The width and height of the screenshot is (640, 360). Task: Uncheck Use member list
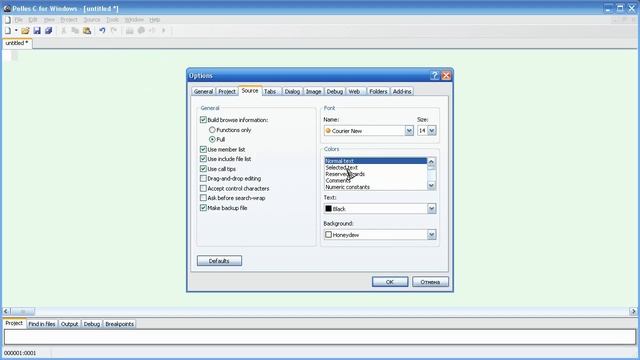pyautogui.click(x=203, y=149)
